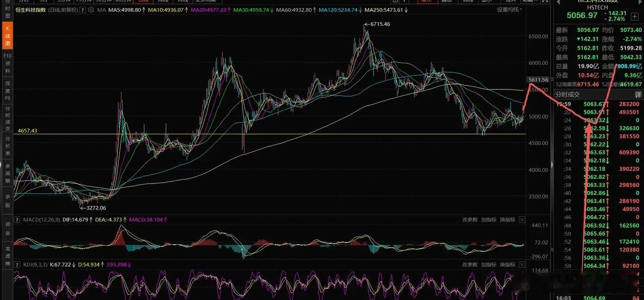Click the 6715.46 high price marker

tap(378, 24)
